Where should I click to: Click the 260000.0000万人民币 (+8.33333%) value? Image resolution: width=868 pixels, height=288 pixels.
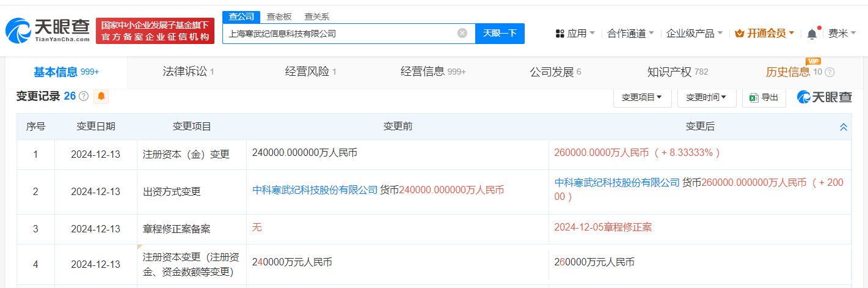pos(637,152)
